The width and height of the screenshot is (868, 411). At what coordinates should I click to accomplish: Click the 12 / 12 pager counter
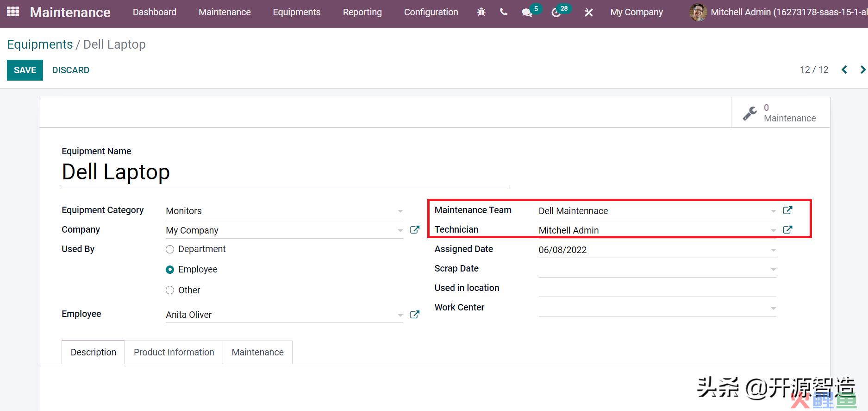pyautogui.click(x=814, y=70)
